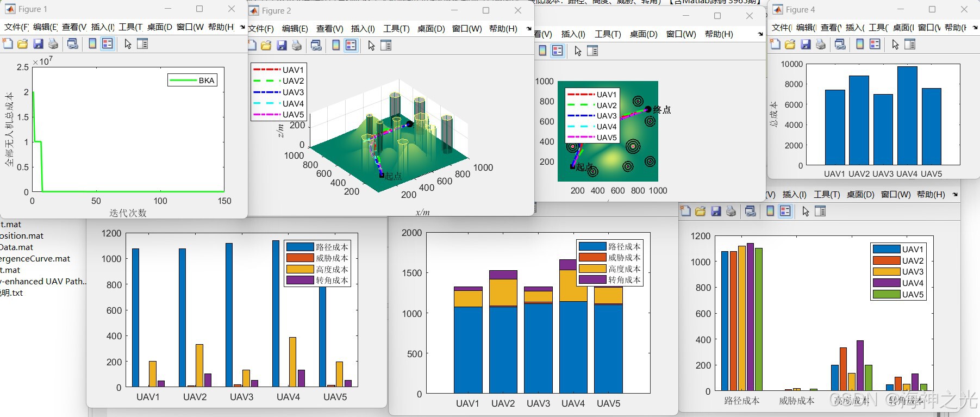Toggle insert legend in the 2D path map window
This screenshot has width=980, height=417.
click(x=558, y=51)
